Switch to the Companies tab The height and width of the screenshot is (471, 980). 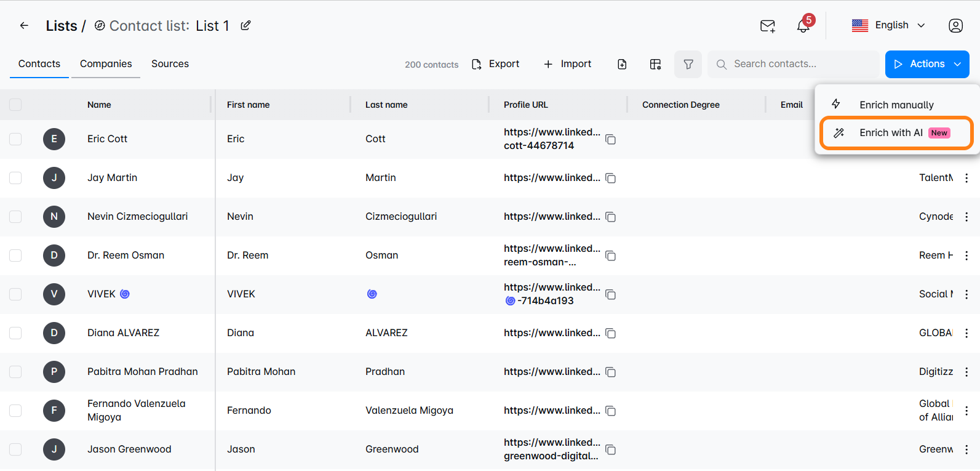(x=106, y=64)
